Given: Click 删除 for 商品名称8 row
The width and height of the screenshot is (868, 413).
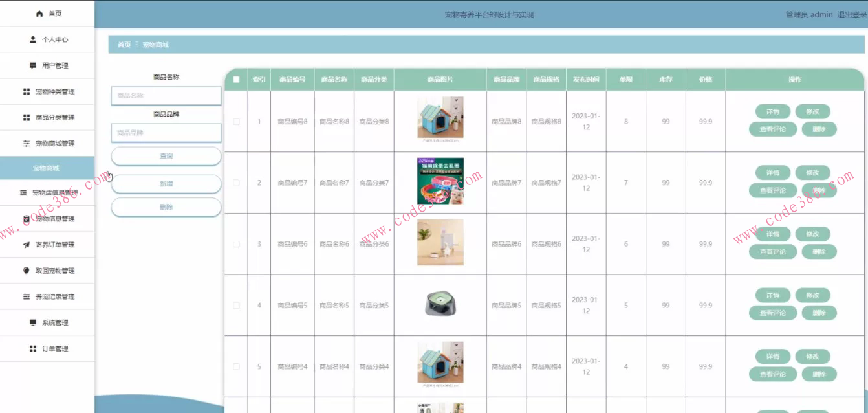Looking at the screenshot, I should [819, 129].
